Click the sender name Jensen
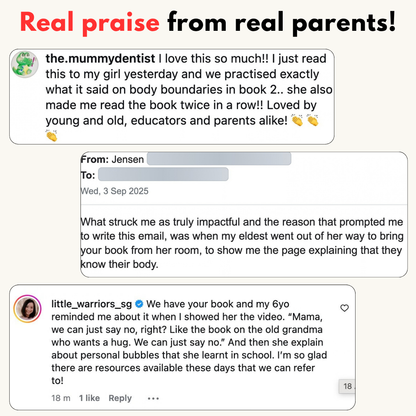The image size is (416, 416). (128, 159)
